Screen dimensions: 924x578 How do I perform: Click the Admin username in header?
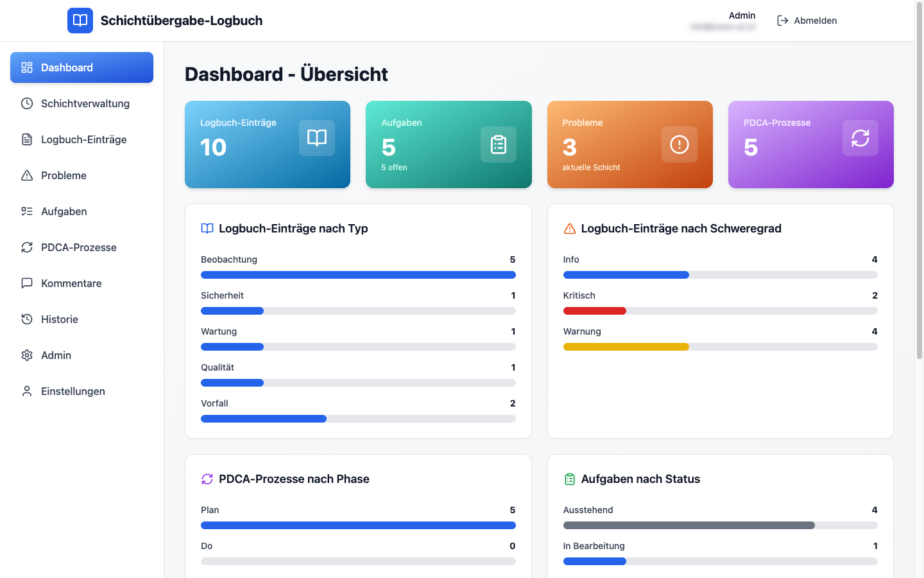tap(742, 15)
